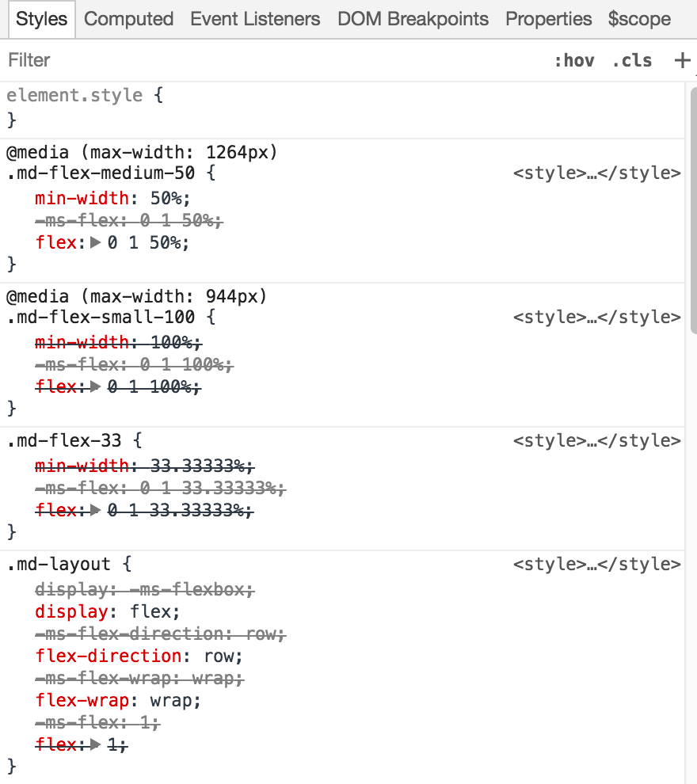Switch to the Computed tab
697x784 pixels.
click(x=128, y=19)
